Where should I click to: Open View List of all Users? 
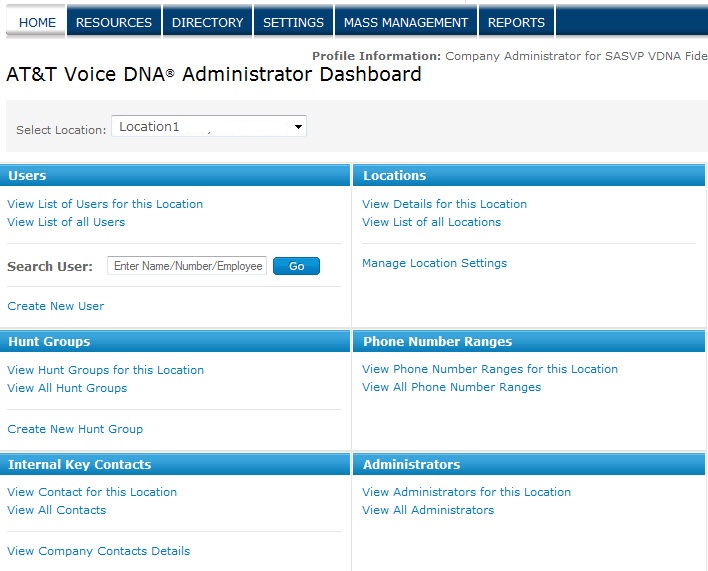pyautogui.click(x=66, y=222)
